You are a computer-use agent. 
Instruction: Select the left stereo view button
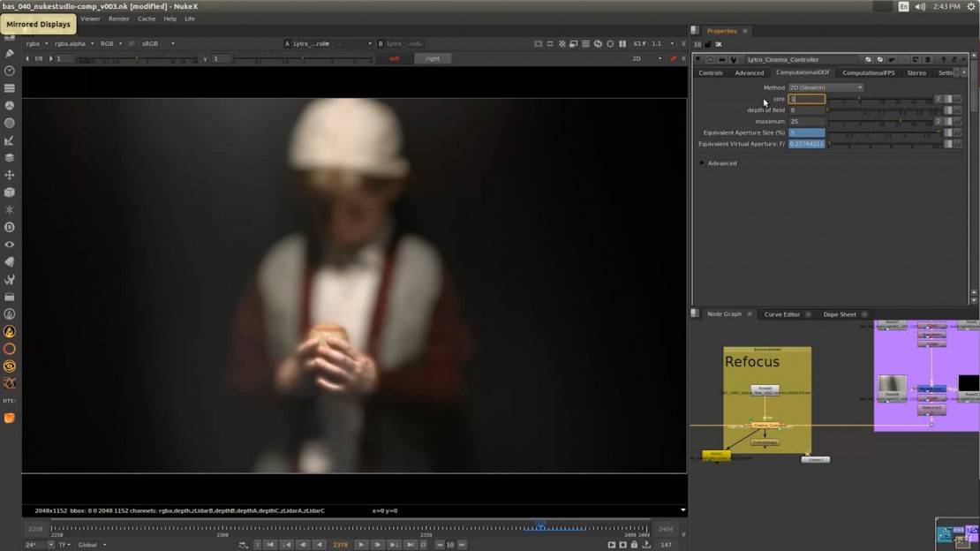[x=395, y=58]
